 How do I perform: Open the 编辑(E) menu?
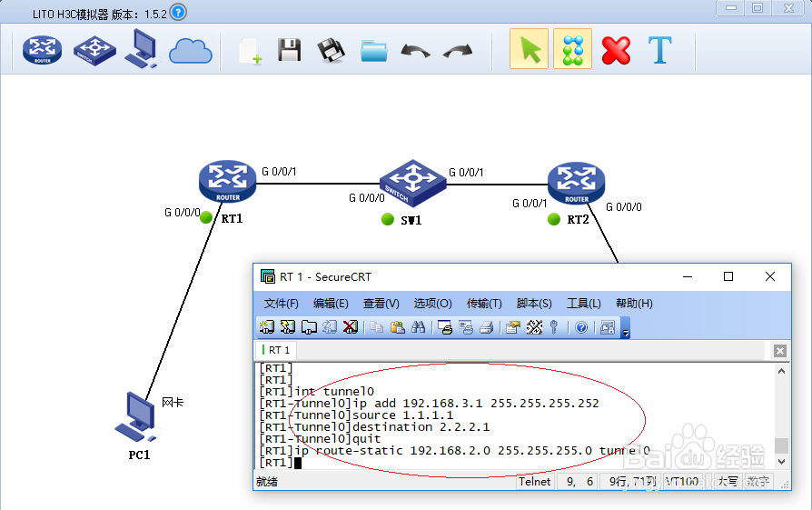click(x=331, y=304)
